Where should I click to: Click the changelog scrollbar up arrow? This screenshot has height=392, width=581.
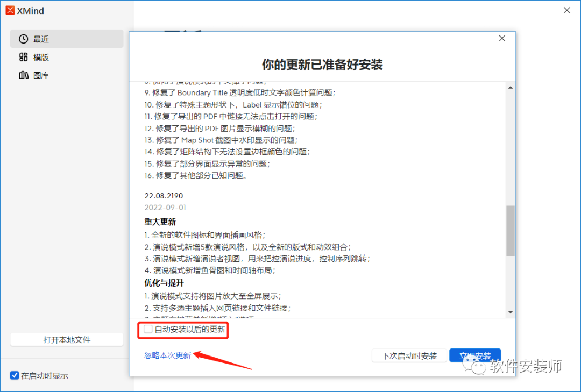(x=511, y=88)
